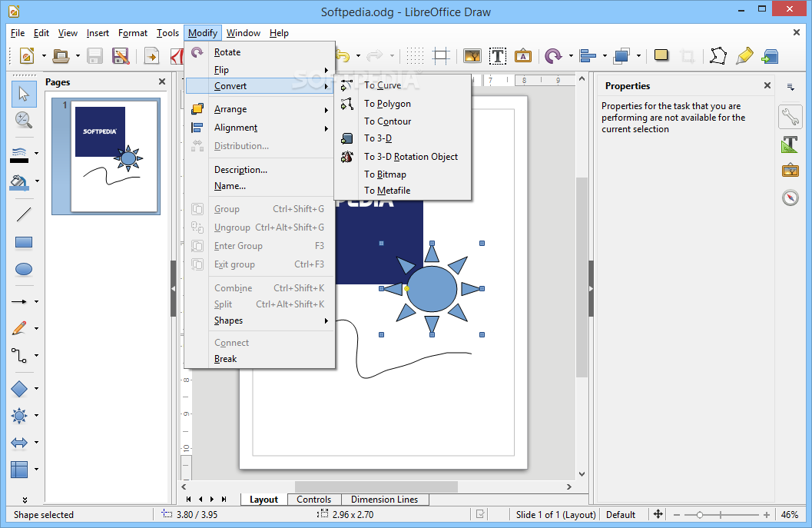Toggle Helplines While Moving icon
Screen dimensions: 812x528
tap(441, 55)
